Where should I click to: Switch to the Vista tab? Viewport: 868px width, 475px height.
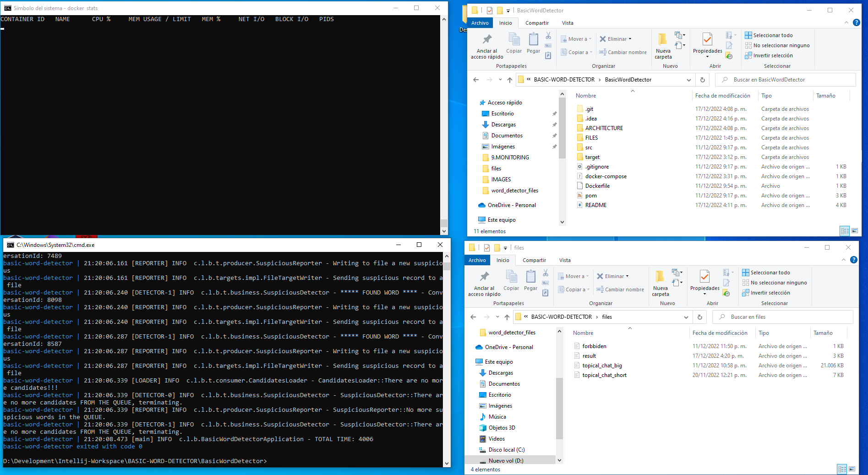point(568,22)
